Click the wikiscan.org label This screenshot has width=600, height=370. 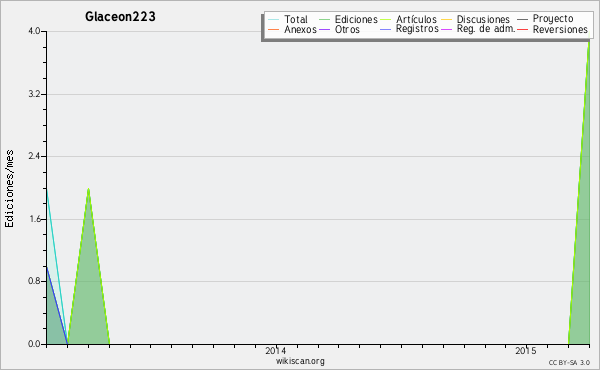[300, 361]
